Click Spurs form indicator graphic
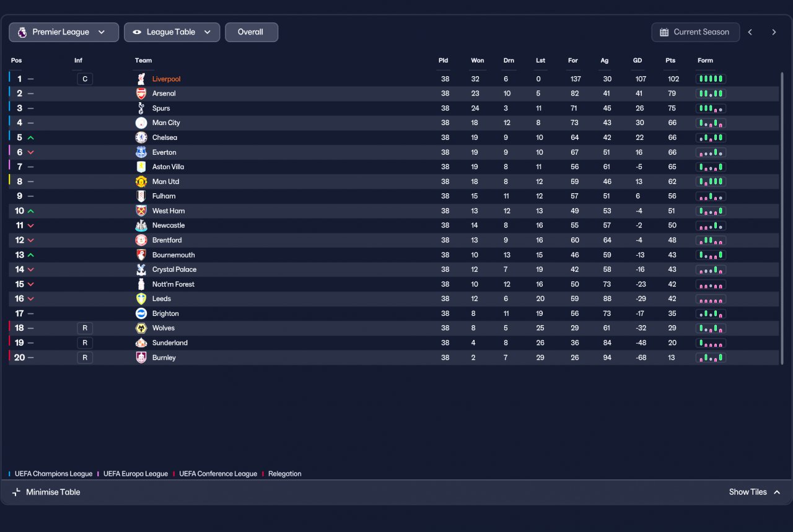793x532 pixels. [x=711, y=108]
